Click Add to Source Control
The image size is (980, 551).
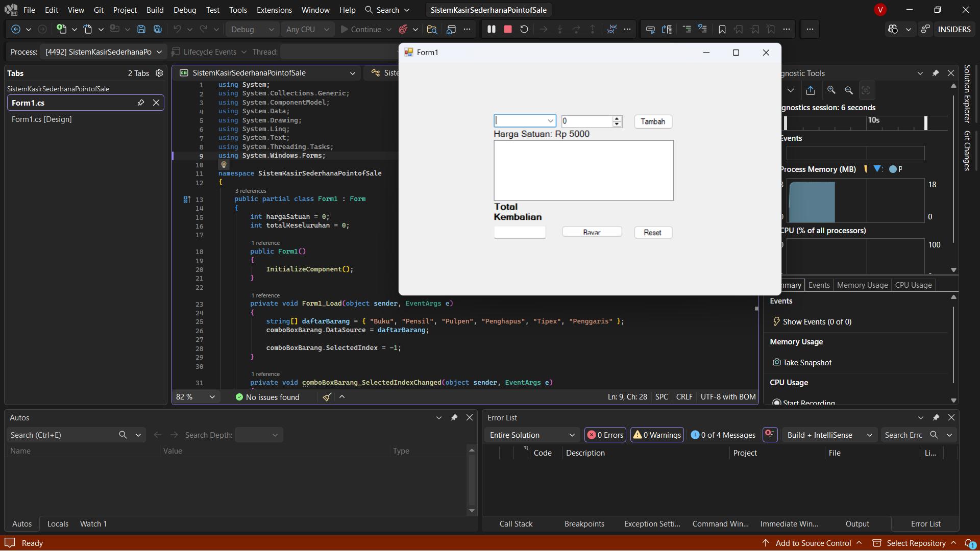(813, 543)
